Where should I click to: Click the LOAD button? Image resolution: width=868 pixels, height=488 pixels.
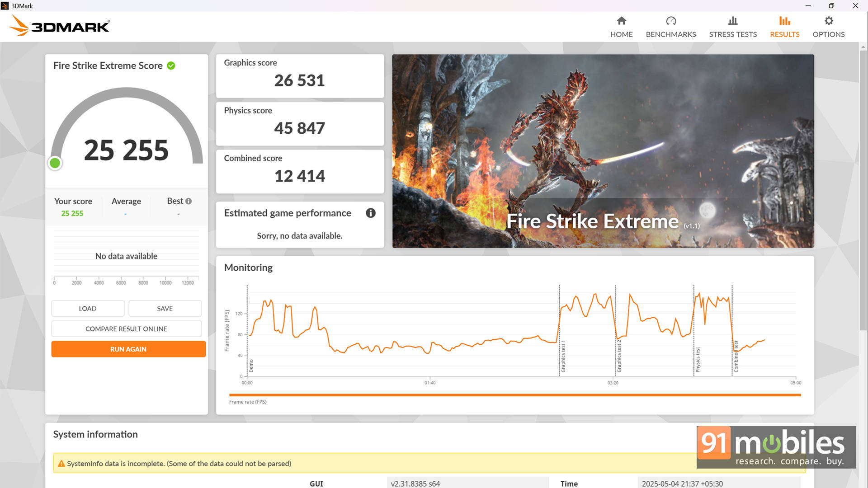(x=88, y=308)
